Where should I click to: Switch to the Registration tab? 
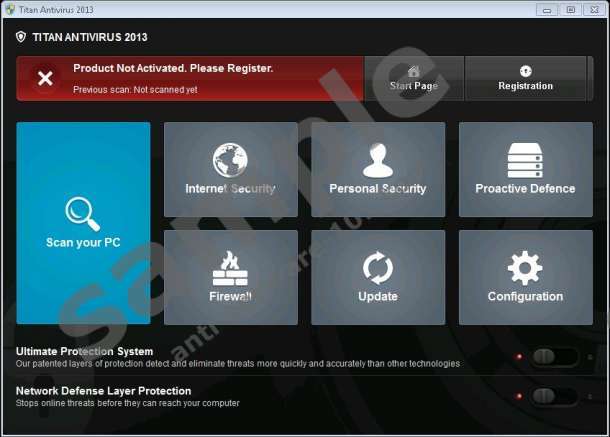point(525,78)
